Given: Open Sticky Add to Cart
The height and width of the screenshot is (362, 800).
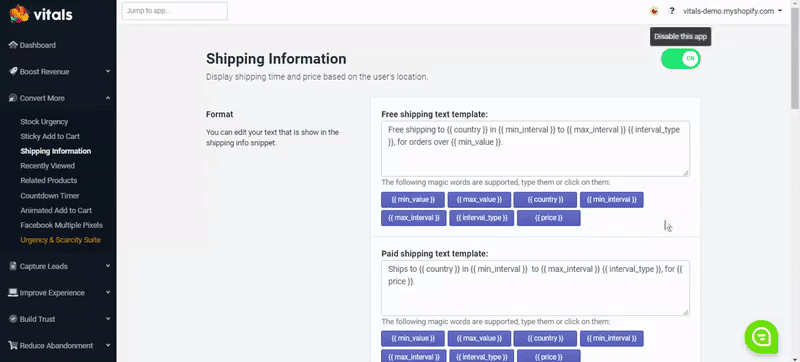Looking at the screenshot, I should (x=50, y=137).
